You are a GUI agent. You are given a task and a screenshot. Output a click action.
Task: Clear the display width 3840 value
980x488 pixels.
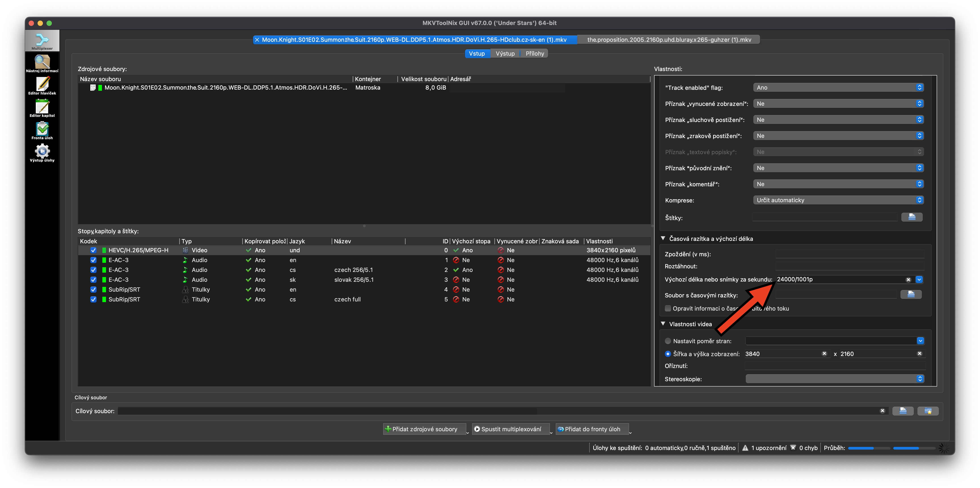point(824,354)
